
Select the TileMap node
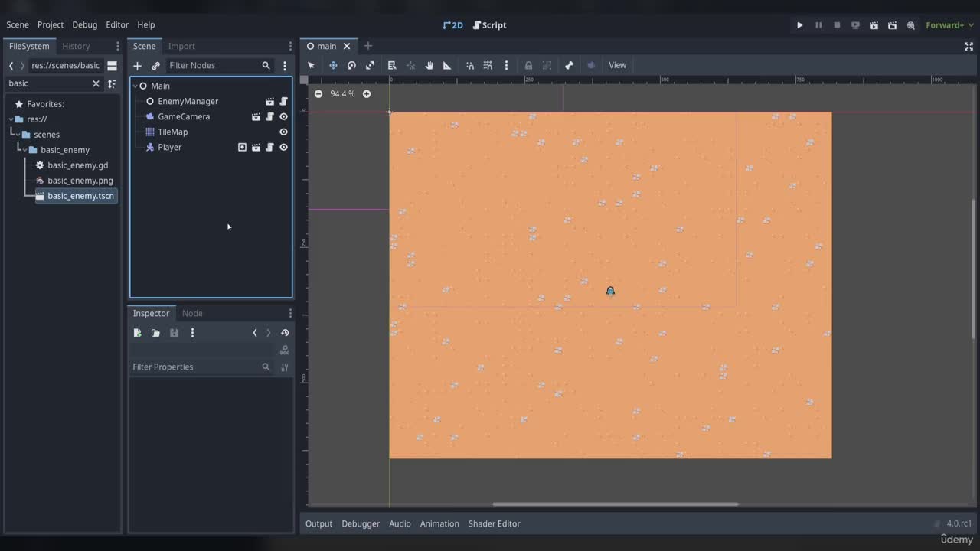click(x=172, y=132)
